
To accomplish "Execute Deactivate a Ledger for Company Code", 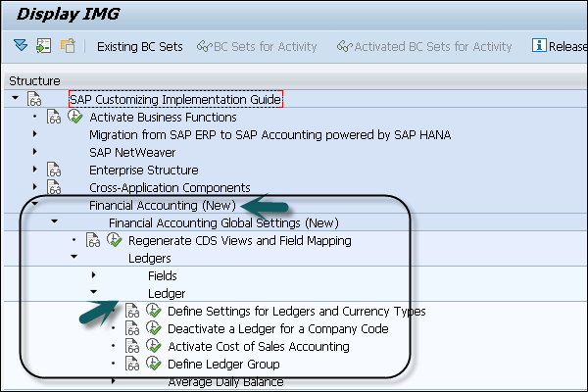I will tap(152, 329).
